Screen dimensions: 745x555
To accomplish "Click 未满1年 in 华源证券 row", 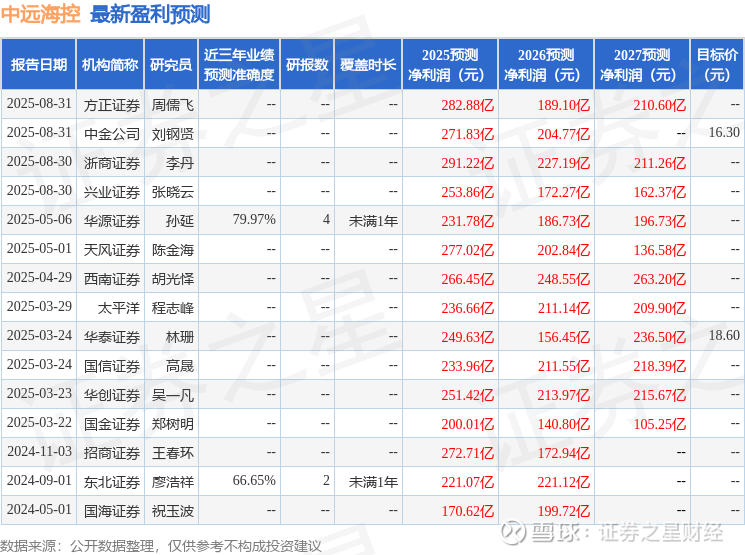I will click(x=373, y=221).
